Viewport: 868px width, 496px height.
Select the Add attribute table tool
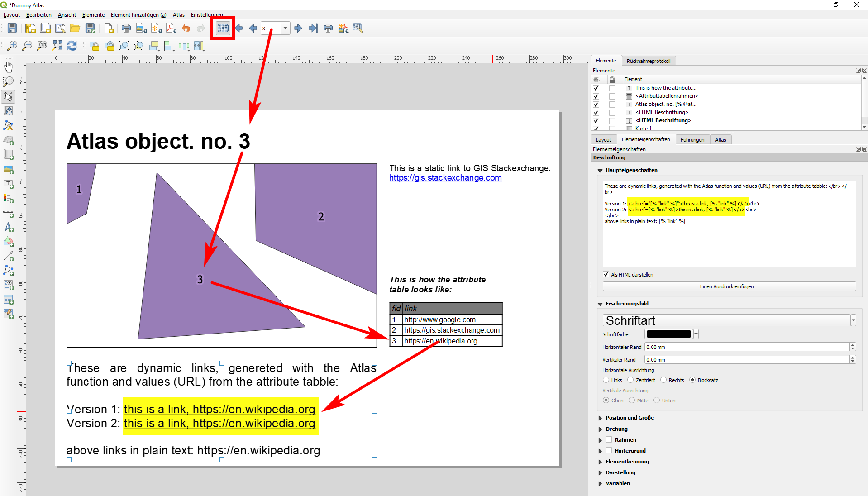click(8, 300)
